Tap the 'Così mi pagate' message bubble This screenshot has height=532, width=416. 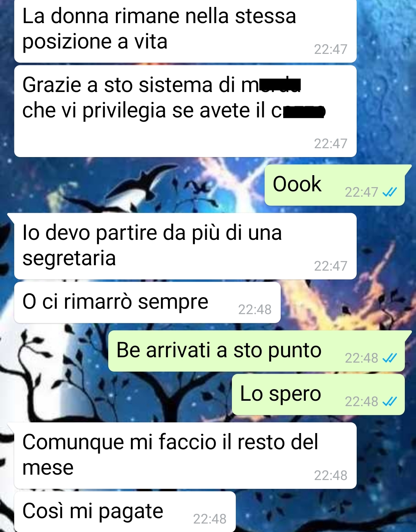tap(125, 512)
